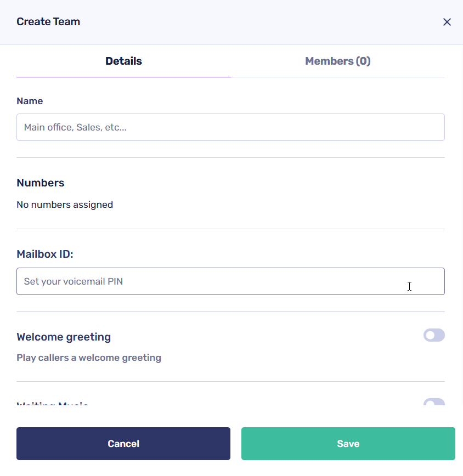Click the purple underline beneath Details tab
This screenshot has width=463, height=476.
pos(123,77)
